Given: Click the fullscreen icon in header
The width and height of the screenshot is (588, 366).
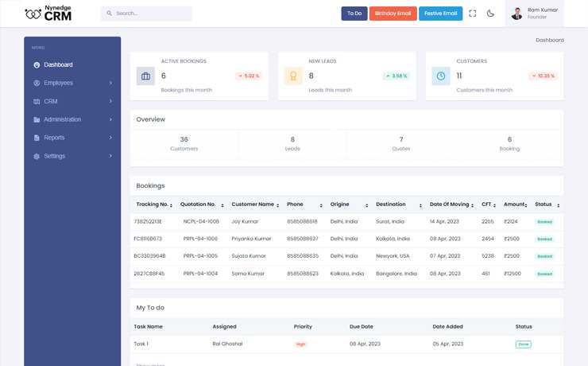Looking at the screenshot, I should (473, 14).
